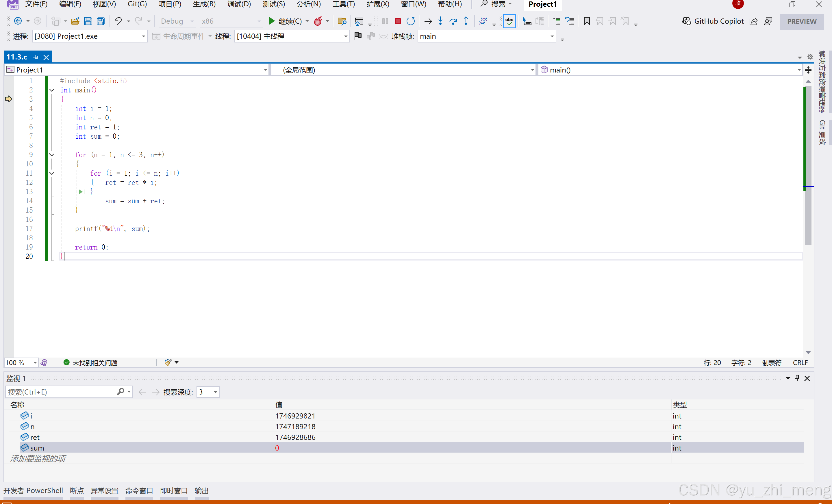Screen dimensions: 832x504
Task: Click the Save All icon
Action: (x=101, y=21)
